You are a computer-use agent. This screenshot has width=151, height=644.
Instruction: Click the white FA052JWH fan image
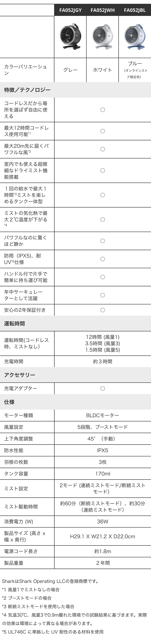pyautogui.click(x=102, y=37)
